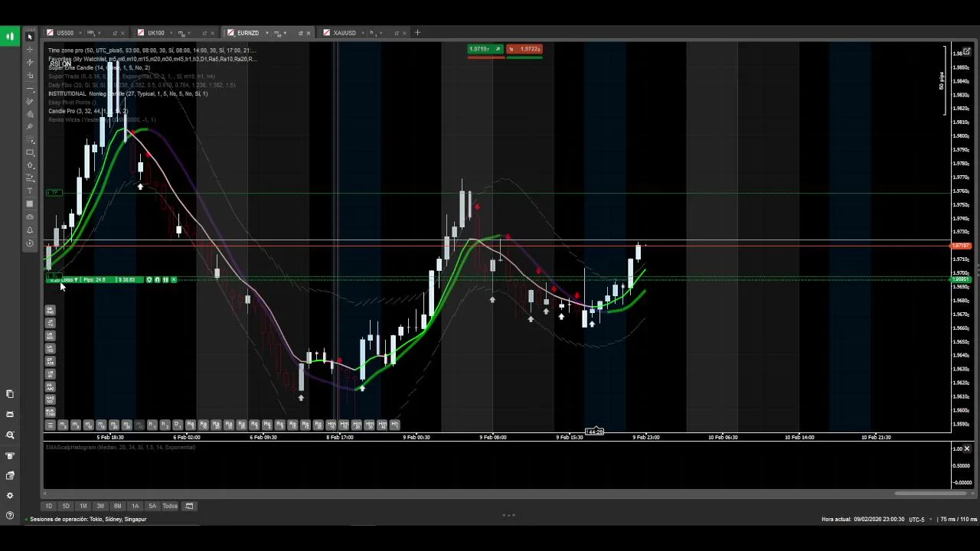Expand the EURNZD symbol dropdown arrow
980x551 pixels.
click(266, 33)
